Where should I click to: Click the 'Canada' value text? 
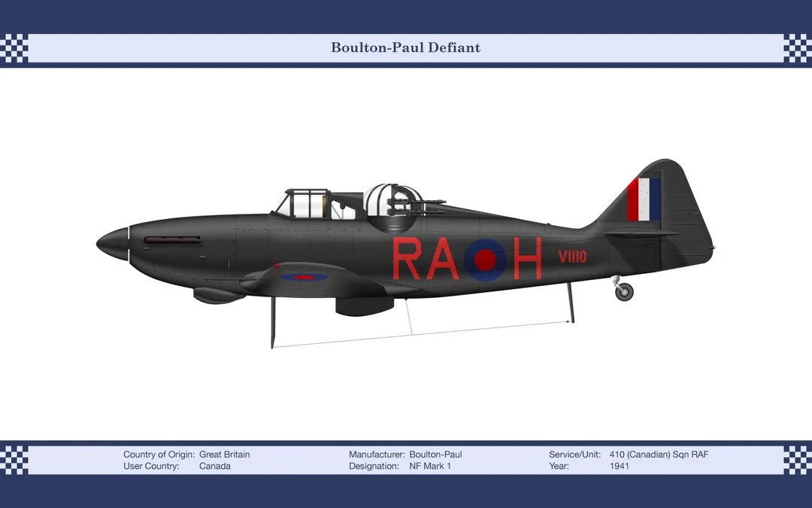tap(215, 466)
